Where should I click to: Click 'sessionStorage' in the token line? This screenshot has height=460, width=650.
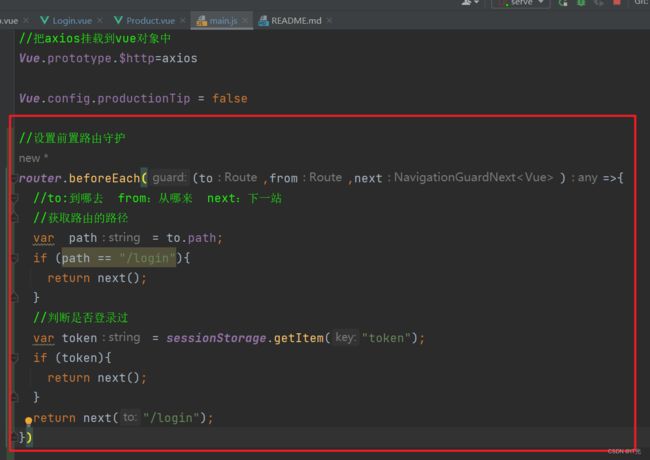point(216,338)
